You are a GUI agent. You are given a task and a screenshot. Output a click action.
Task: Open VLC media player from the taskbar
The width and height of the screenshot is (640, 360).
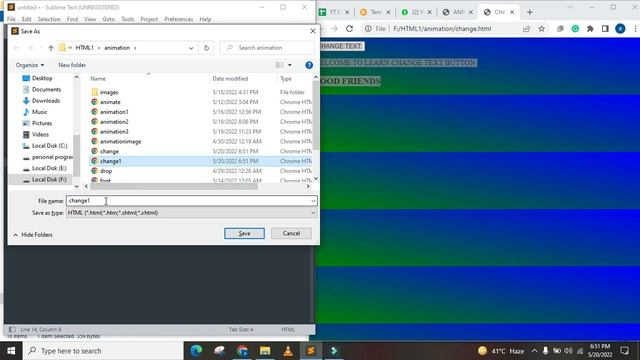point(288,351)
